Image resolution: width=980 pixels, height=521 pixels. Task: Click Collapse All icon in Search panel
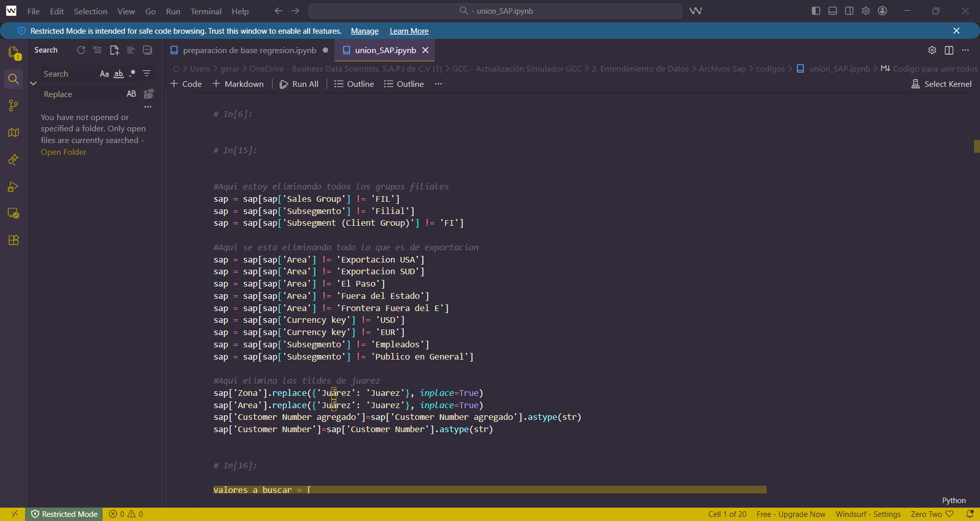click(x=148, y=50)
